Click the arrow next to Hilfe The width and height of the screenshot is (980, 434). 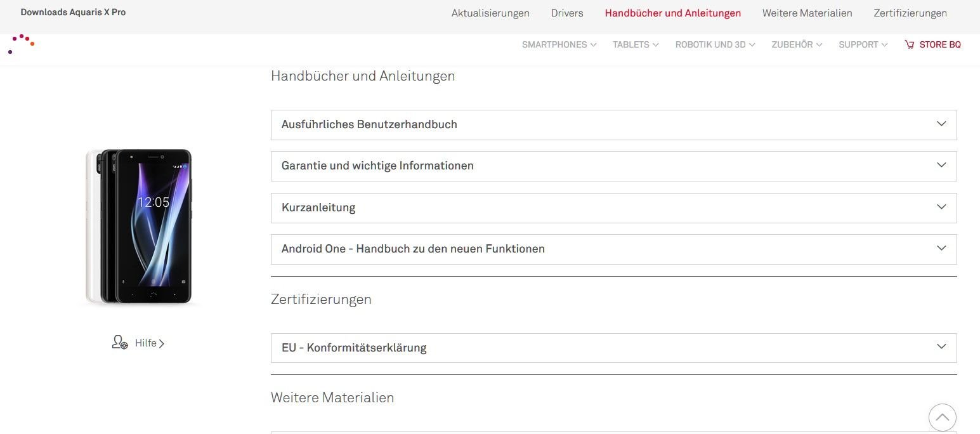pos(162,343)
